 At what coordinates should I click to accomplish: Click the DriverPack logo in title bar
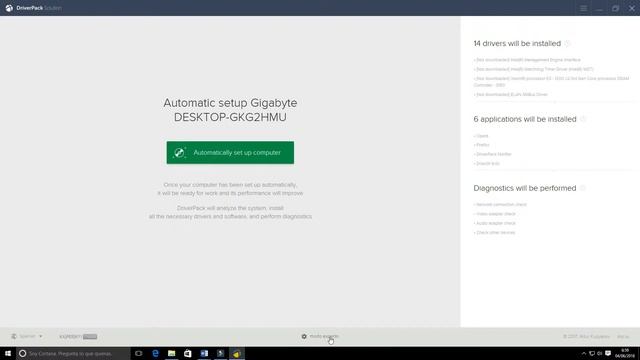click(9, 8)
